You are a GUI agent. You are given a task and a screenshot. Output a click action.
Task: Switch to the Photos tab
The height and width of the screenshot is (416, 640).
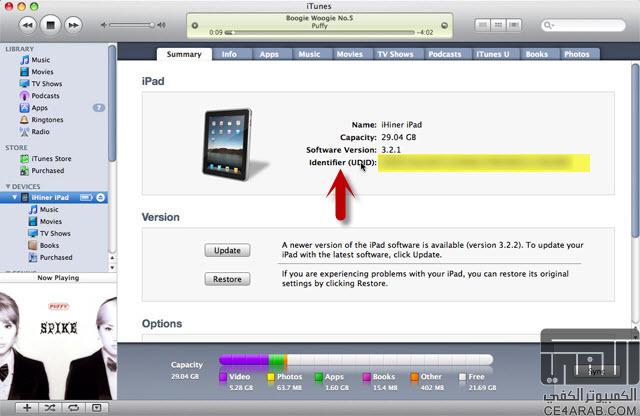tap(577, 54)
